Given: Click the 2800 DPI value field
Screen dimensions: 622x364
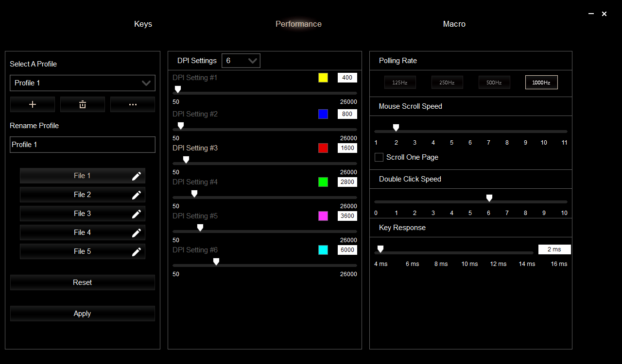Looking at the screenshot, I should pos(347,182).
